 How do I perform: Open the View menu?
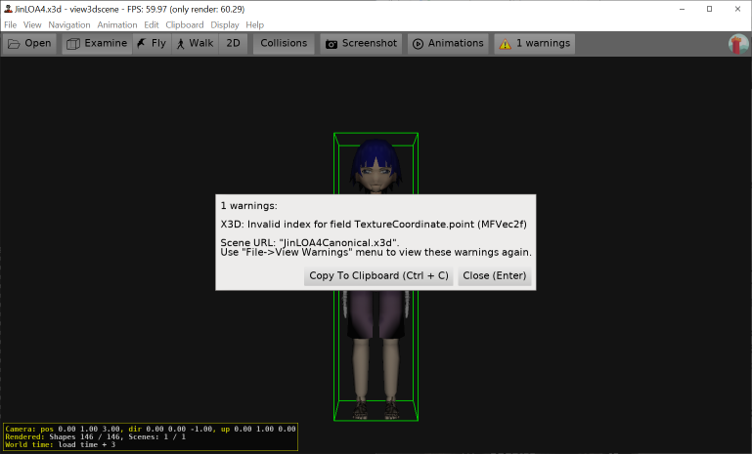[x=32, y=24]
